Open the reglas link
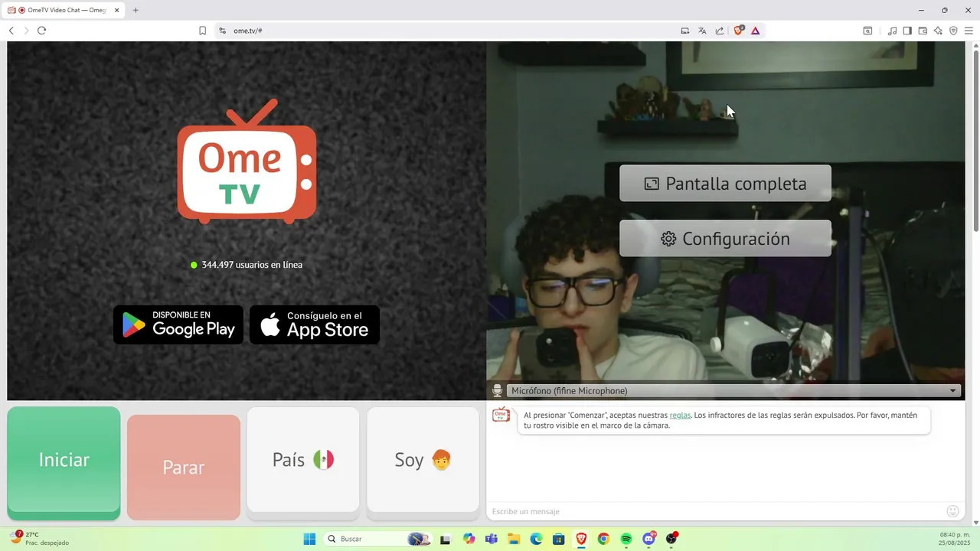 click(x=680, y=415)
